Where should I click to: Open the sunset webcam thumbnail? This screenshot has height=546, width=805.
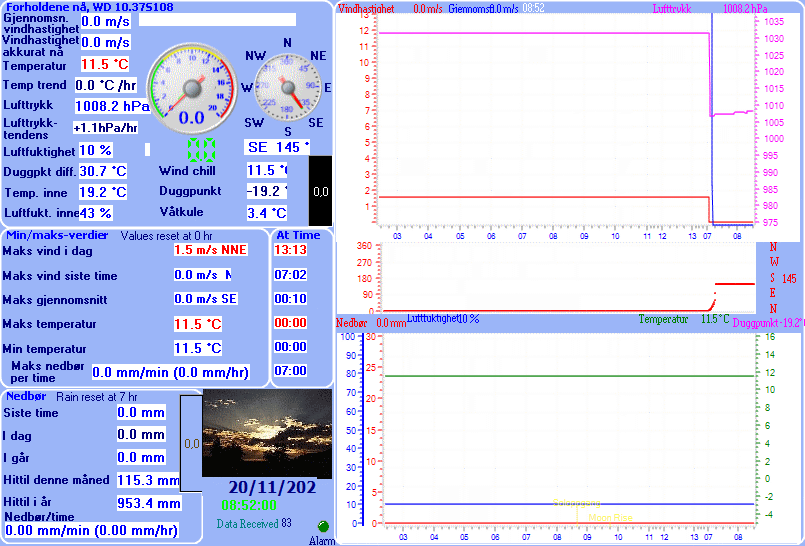pyautogui.click(x=267, y=434)
